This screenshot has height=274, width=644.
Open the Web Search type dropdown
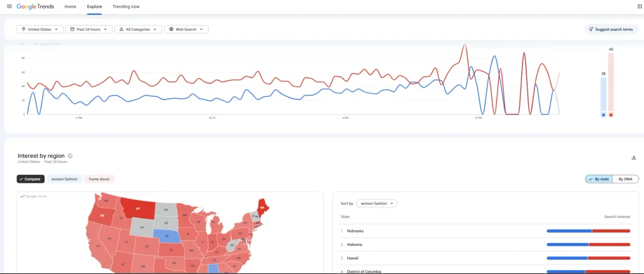[x=186, y=30]
